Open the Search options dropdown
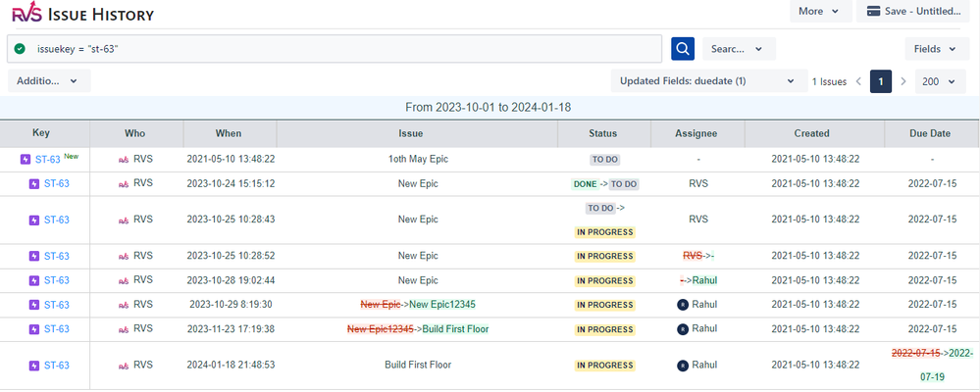980x392 pixels. [739, 49]
